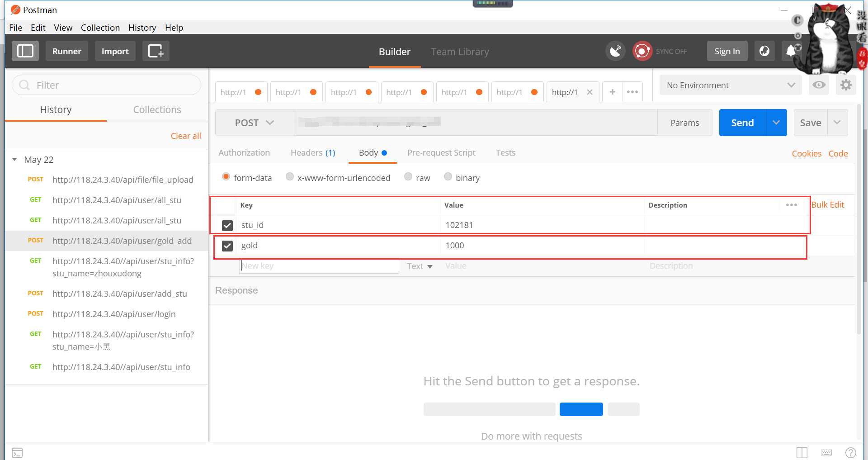This screenshot has width=868, height=460.
Task: Toggle the sidebar panel icon
Action: click(25, 51)
